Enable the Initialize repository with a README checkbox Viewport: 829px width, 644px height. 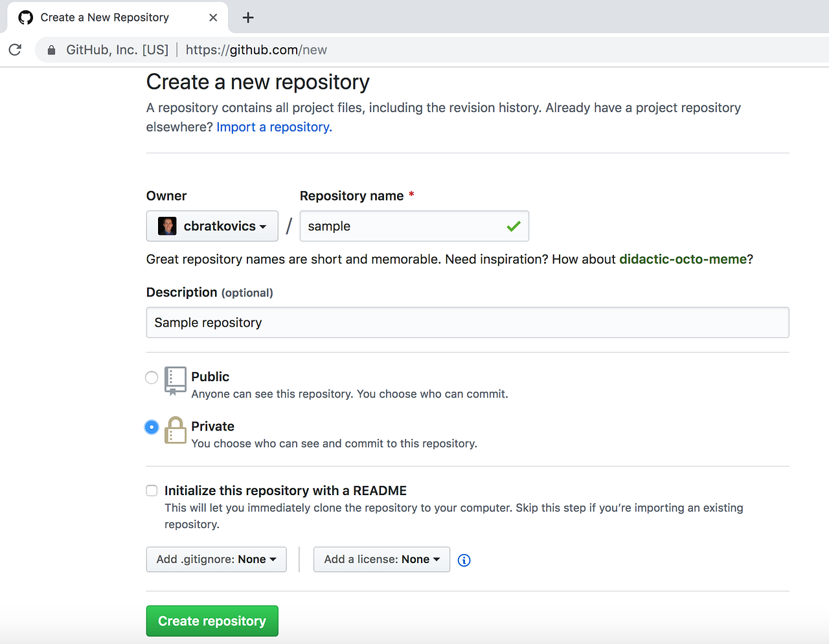(151, 491)
